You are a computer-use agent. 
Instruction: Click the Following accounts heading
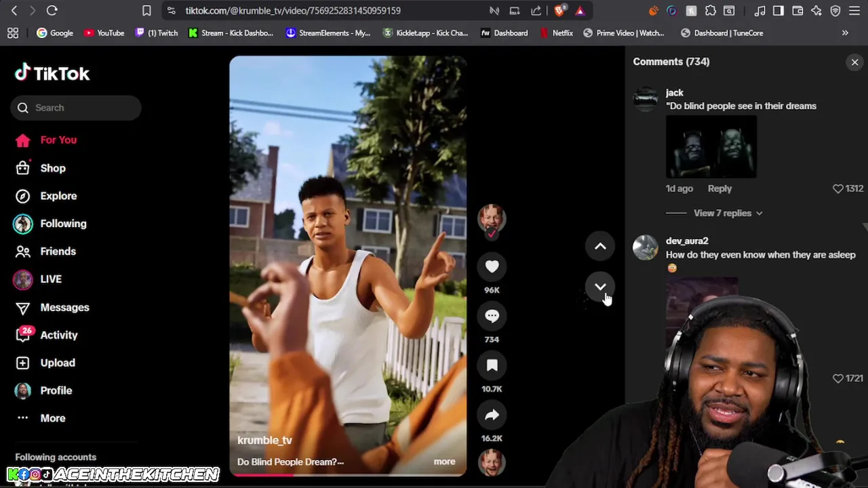pos(56,457)
